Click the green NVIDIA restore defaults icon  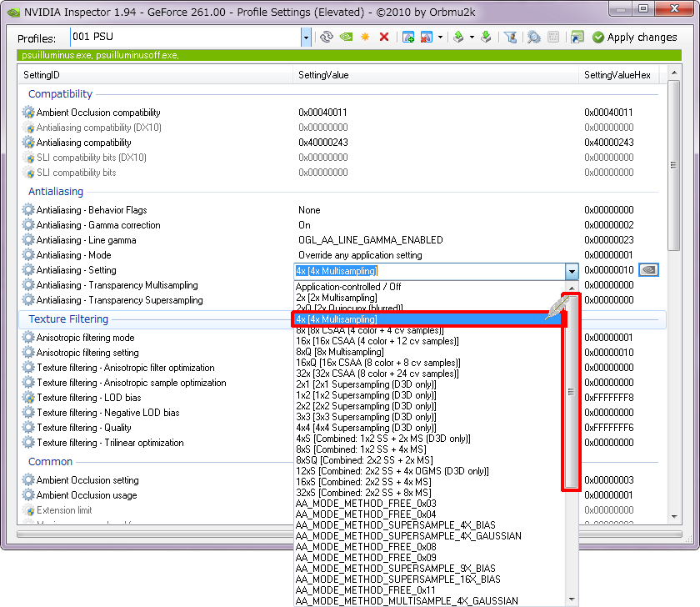pyautogui.click(x=346, y=37)
